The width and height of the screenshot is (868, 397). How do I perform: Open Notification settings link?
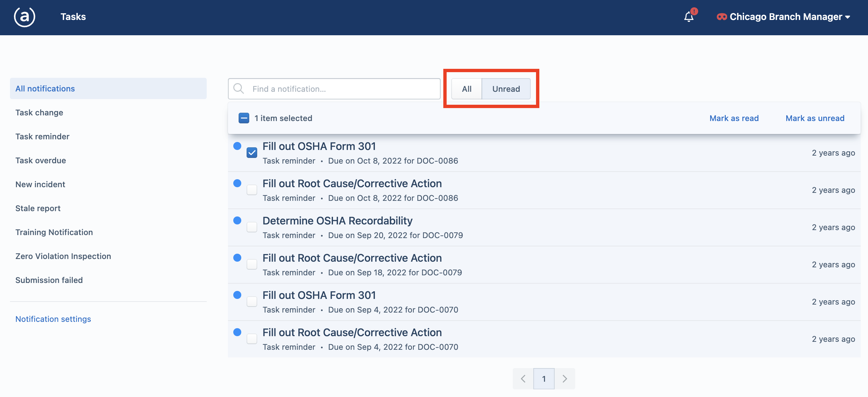53,319
